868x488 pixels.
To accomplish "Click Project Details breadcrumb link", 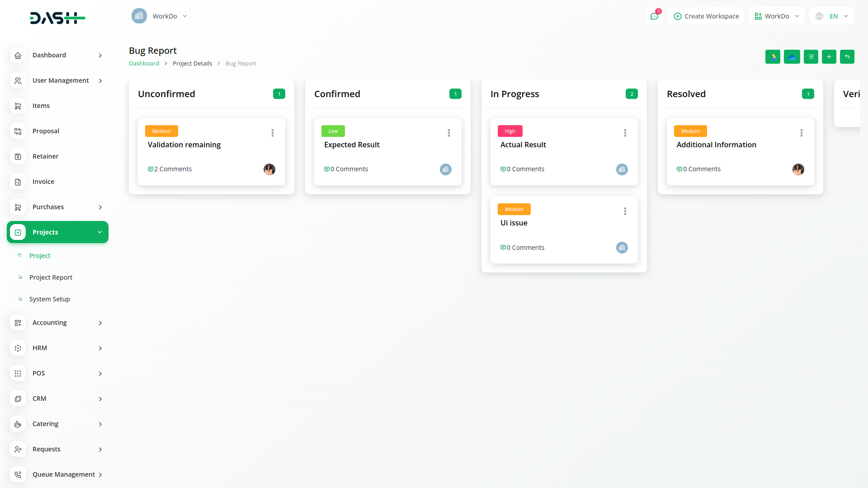I will pyautogui.click(x=192, y=64).
